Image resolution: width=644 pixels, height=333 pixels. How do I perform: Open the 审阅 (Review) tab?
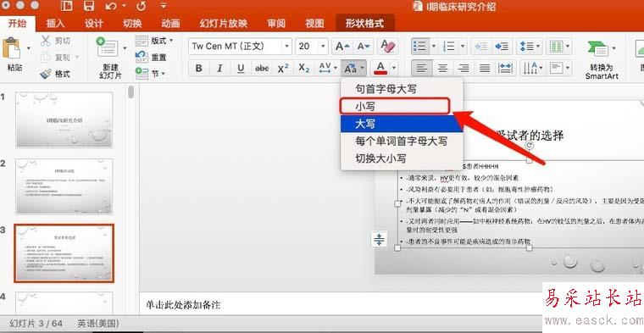[x=276, y=24]
